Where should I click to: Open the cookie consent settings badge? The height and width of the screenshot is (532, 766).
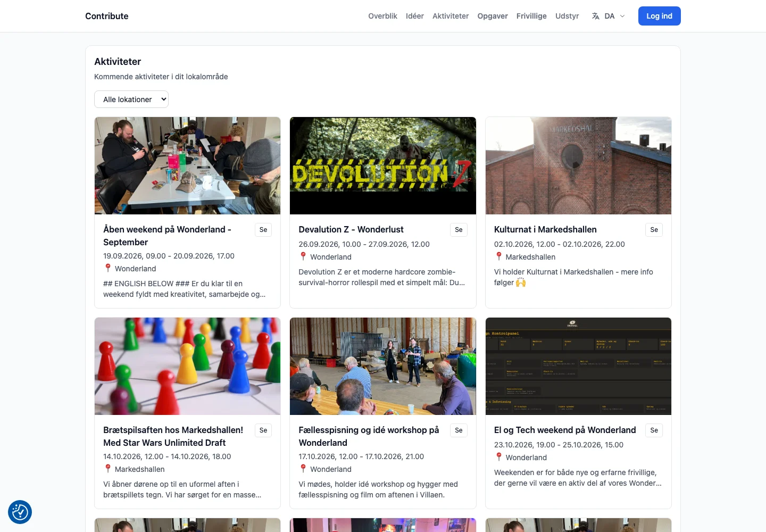20,512
